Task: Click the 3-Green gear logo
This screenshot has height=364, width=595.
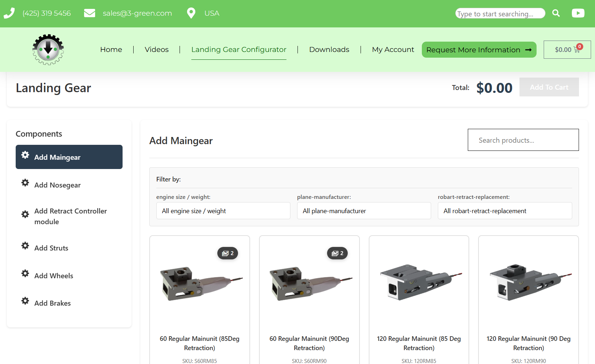Action: coord(48,49)
